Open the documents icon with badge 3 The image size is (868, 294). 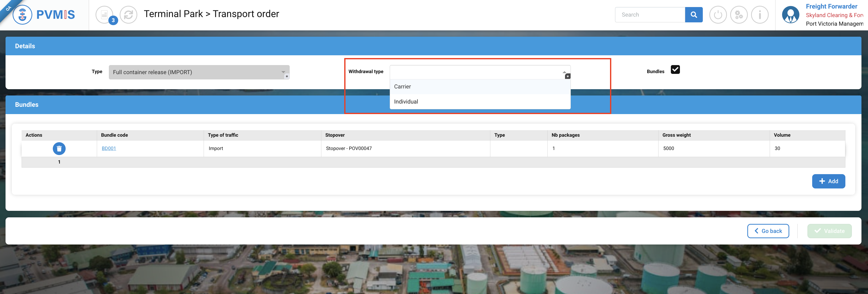coord(104,15)
